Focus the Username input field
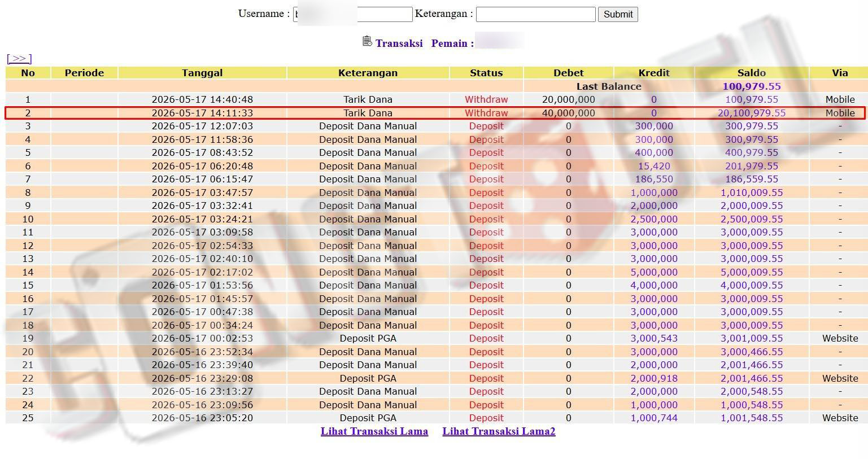The width and height of the screenshot is (868, 459). (353, 14)
